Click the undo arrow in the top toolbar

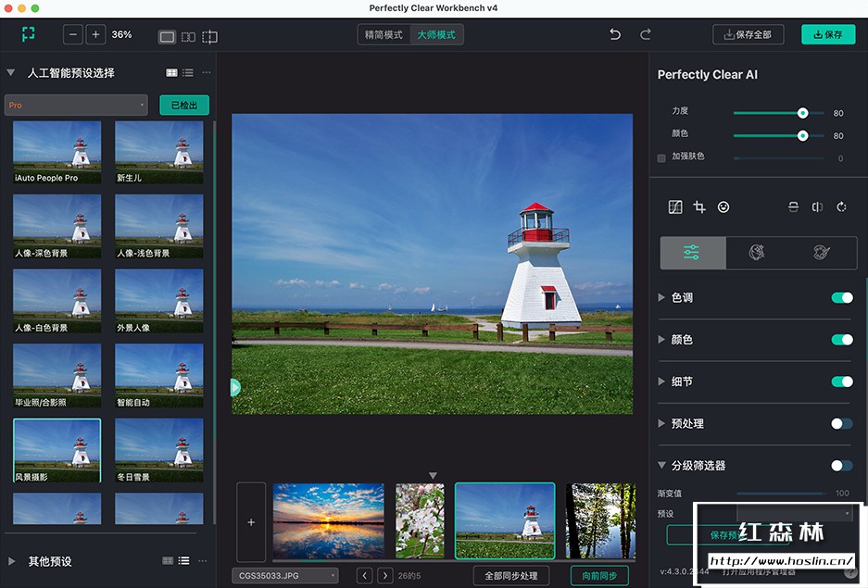[x=615, y=35]
